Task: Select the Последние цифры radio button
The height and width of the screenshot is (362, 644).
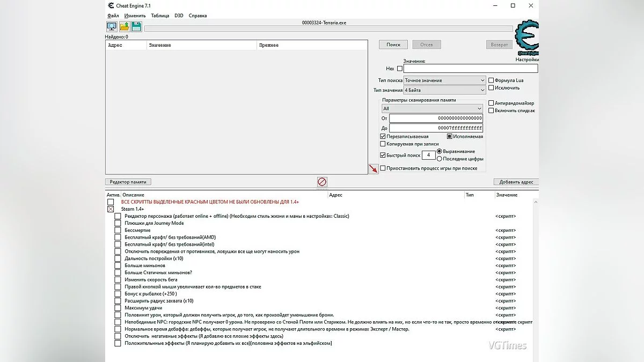Action: (x=440, y=159)
